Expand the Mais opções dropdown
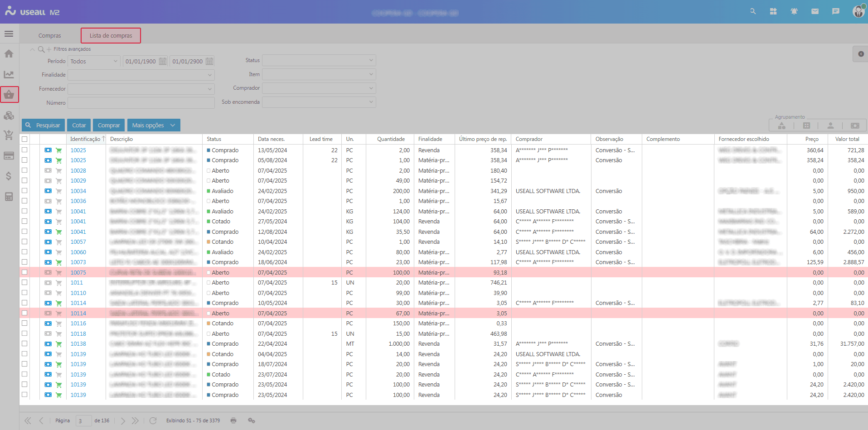868x430 pixels. point(154,125)
